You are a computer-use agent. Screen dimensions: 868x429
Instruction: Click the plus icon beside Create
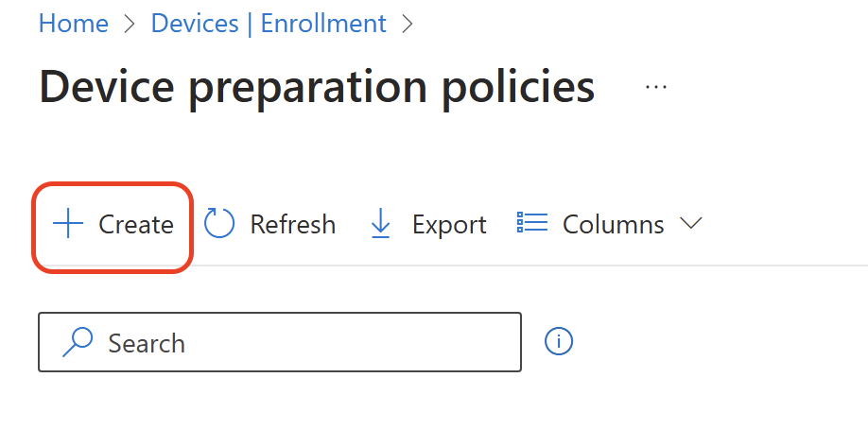67,224
